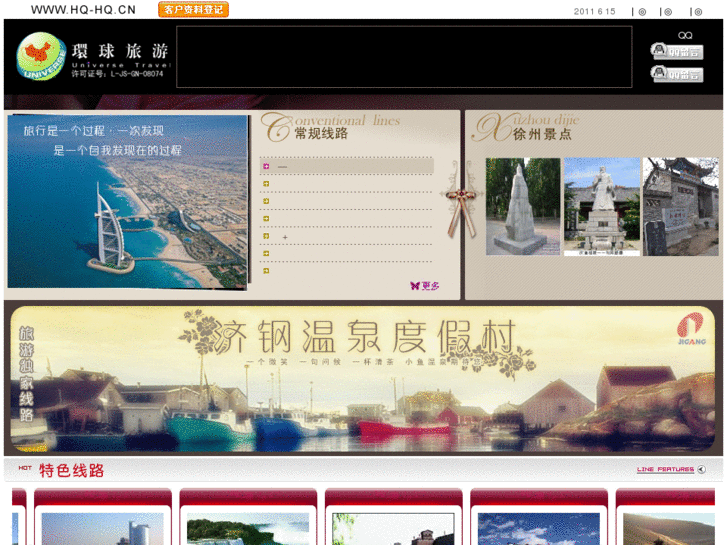The image size is (727, 545).
Task: Open the upper QQ留言 button
Action: [677, 51]
